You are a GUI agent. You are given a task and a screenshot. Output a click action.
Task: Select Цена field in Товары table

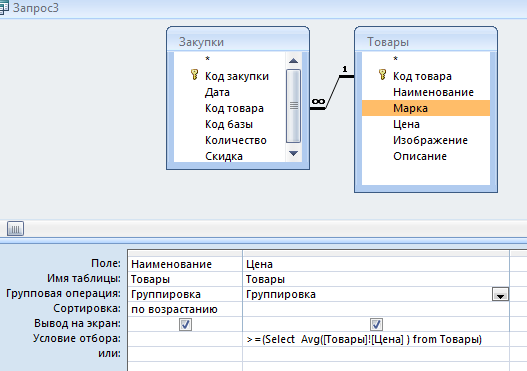point(406,124)
